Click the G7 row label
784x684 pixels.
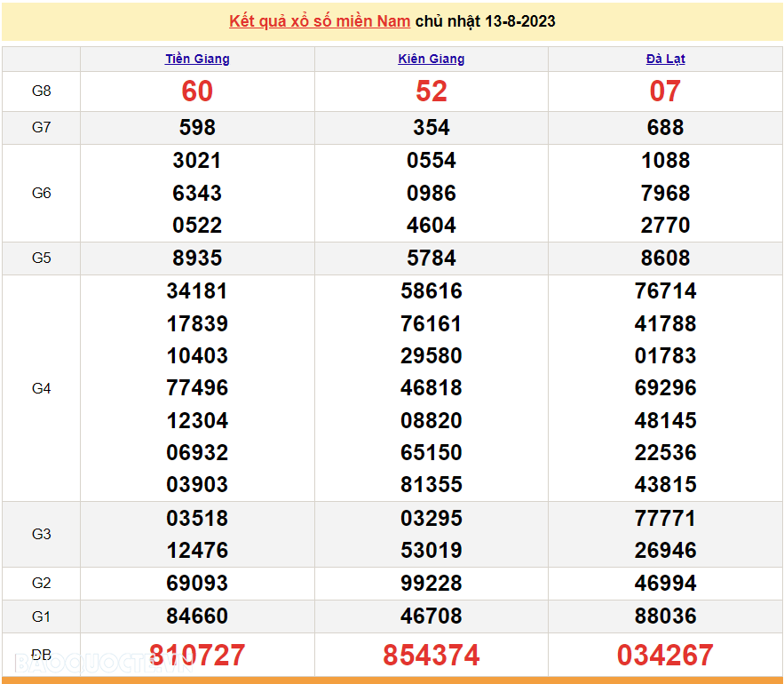point(42,127)
